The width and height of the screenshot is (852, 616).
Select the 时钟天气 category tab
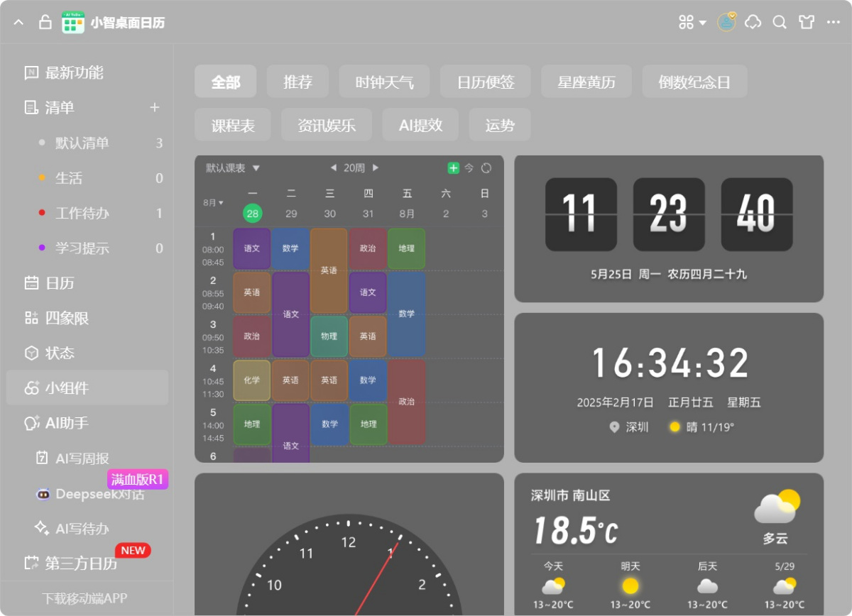point(383,81)
